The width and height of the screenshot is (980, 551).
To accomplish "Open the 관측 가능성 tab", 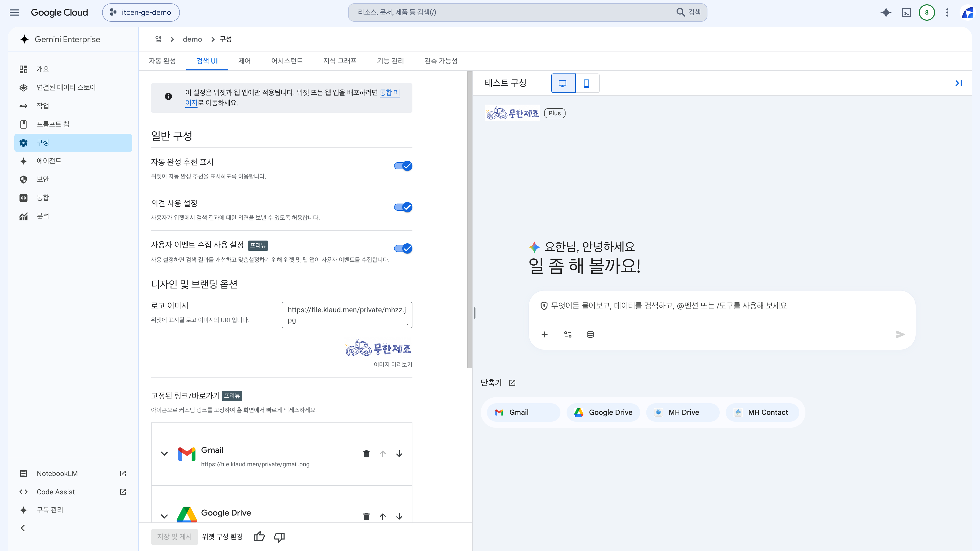I will point(441,61).
